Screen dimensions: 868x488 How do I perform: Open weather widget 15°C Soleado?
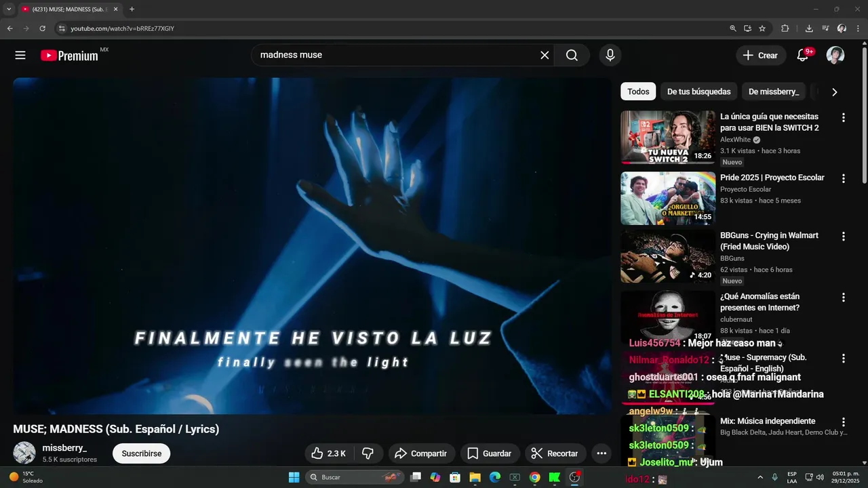point(26,477)
